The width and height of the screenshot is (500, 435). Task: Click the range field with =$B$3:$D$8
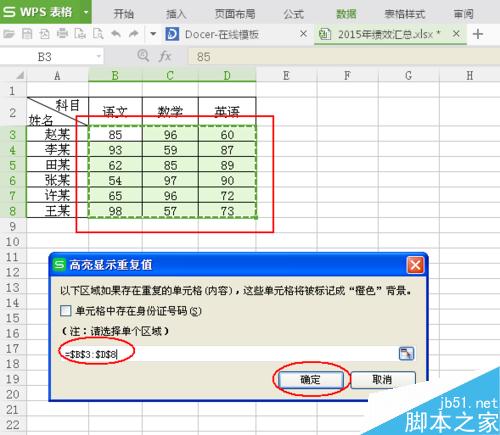[x=228, y=354]
